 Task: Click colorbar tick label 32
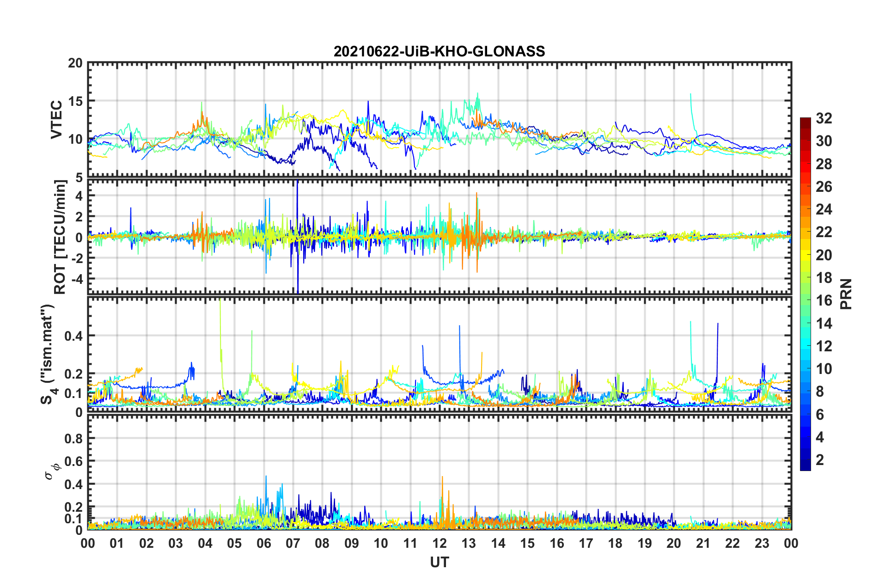coord(824,118)
